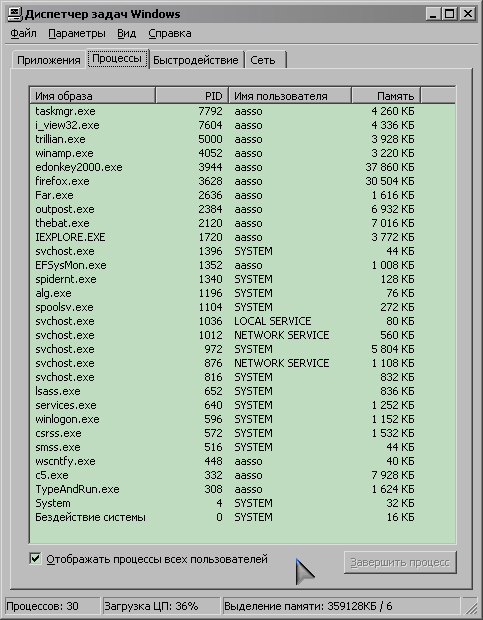Open the Параметры menu
Image resolution: width=483 pixels, height=620 pixels.
[77, 33]
